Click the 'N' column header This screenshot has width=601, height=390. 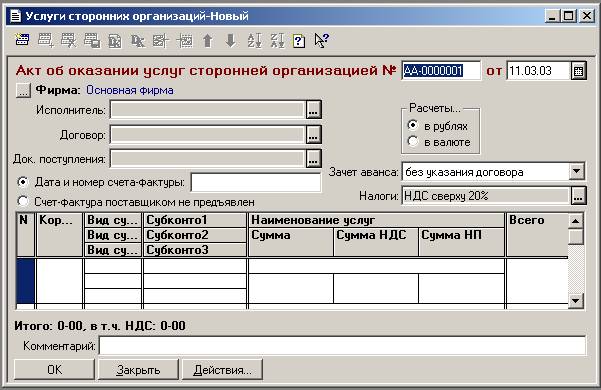[26, 234]
